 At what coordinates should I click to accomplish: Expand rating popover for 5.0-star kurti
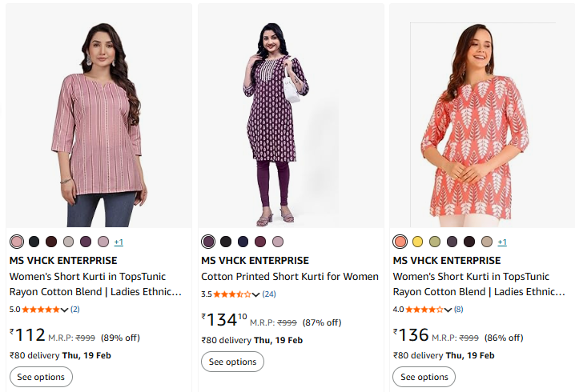click(65, 310)
